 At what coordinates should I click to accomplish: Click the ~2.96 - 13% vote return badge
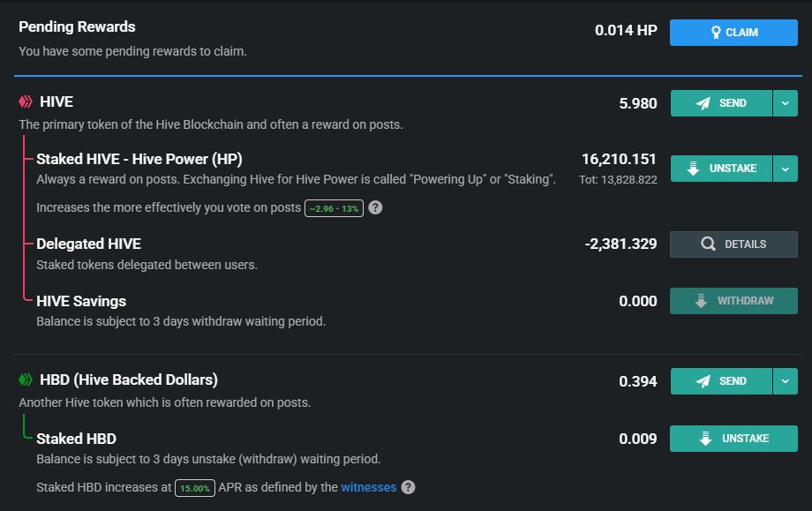334,208
